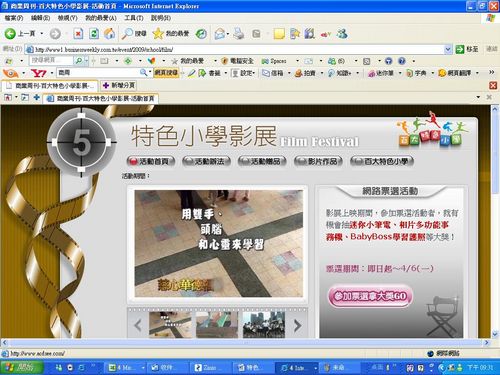Open the File menu
This screenshot has height=375, width=500.
(13, 18)
